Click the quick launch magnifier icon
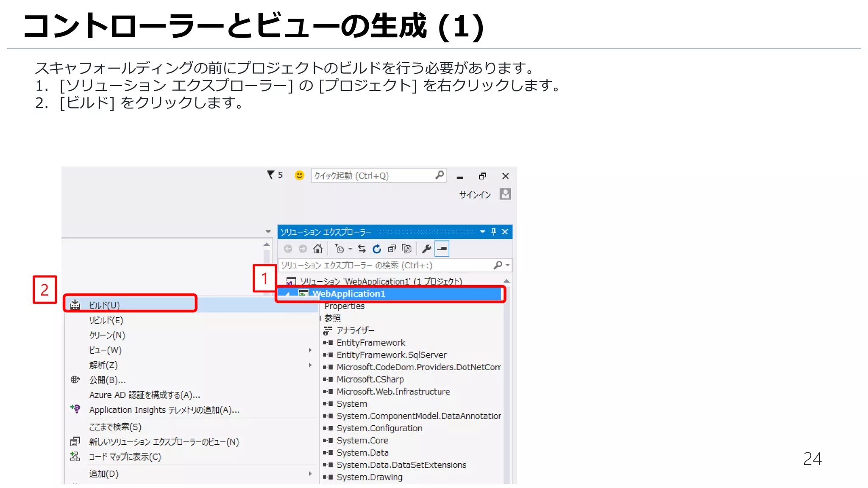This screenshot has height=488, width=868. click(x=440, y=175)
